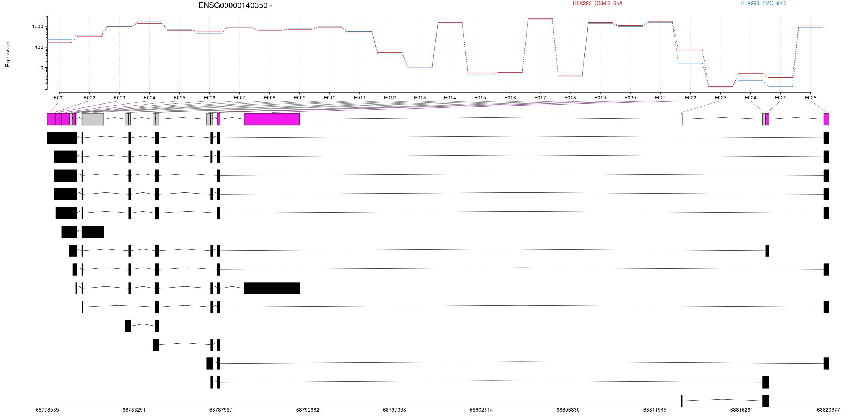868x416 pixels.
Task: Click exon label E013
Action: coord(420,98)
